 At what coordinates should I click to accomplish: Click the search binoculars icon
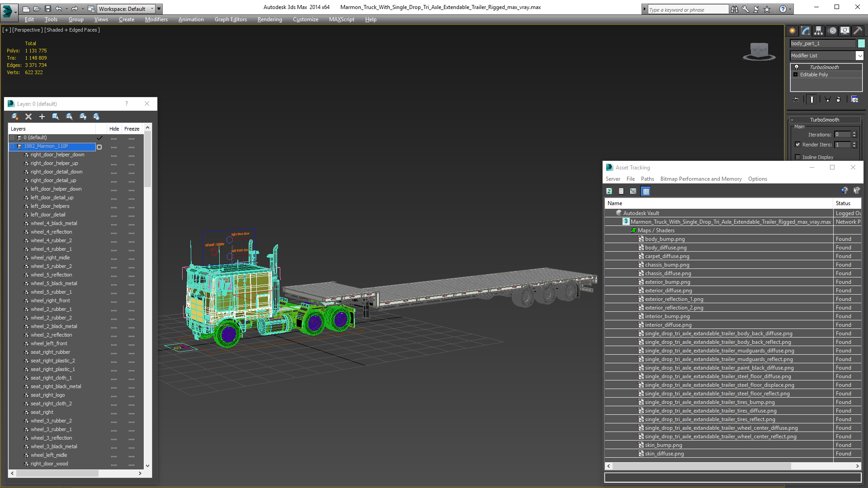(735, 9)
